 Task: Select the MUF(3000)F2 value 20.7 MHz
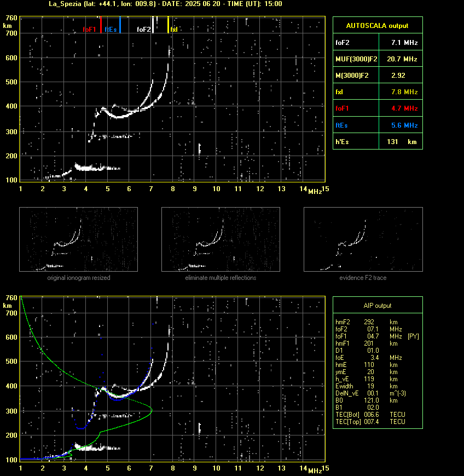[x=402, y=59]
